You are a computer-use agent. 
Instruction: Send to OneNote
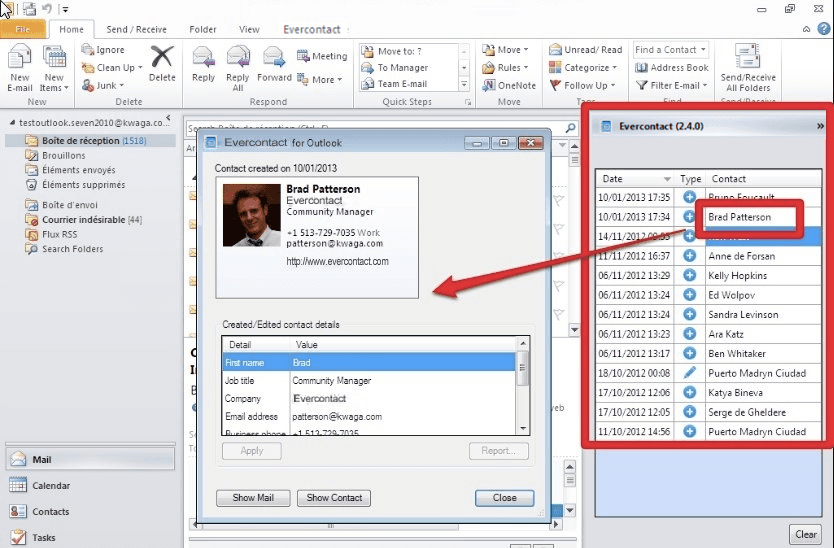(x=509, y=85)
